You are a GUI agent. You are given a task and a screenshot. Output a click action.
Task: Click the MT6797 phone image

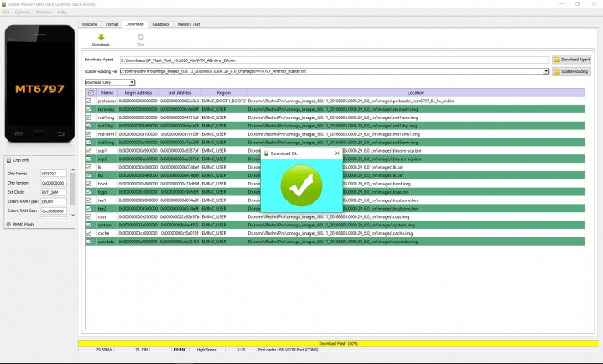[39, 84]
